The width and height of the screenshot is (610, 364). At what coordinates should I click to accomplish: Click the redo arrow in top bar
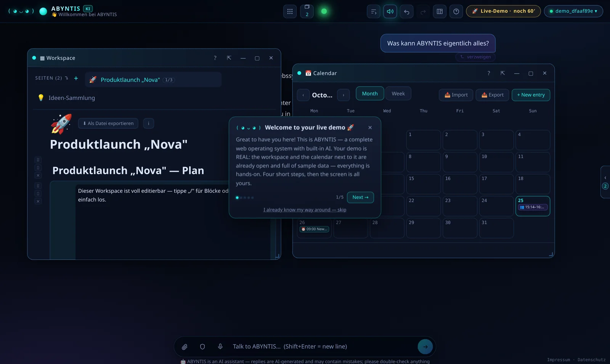click(x=423, y=11)
